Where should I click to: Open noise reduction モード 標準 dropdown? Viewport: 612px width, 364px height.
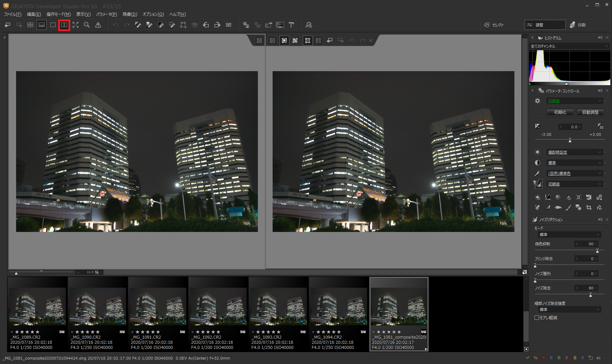pos(570,235)
